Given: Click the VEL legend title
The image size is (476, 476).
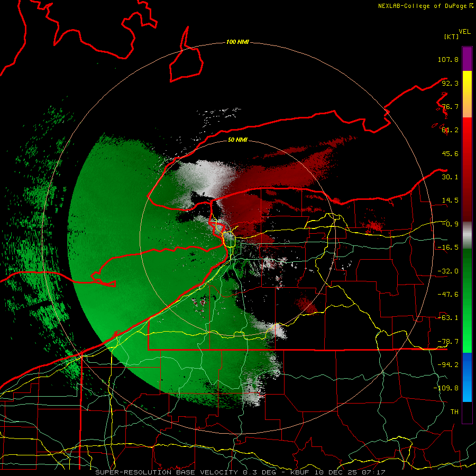Looking at the screenshot, I should pyautogui.click(x=464, y=31).
